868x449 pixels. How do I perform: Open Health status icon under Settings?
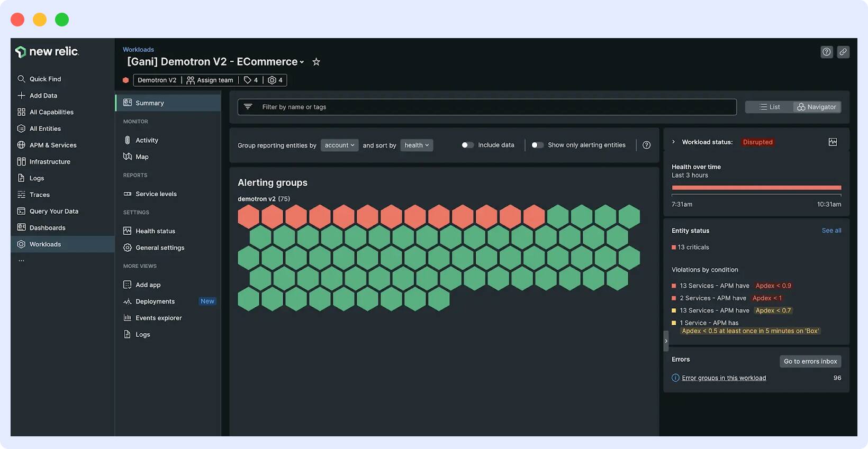(x=127, y=231)
